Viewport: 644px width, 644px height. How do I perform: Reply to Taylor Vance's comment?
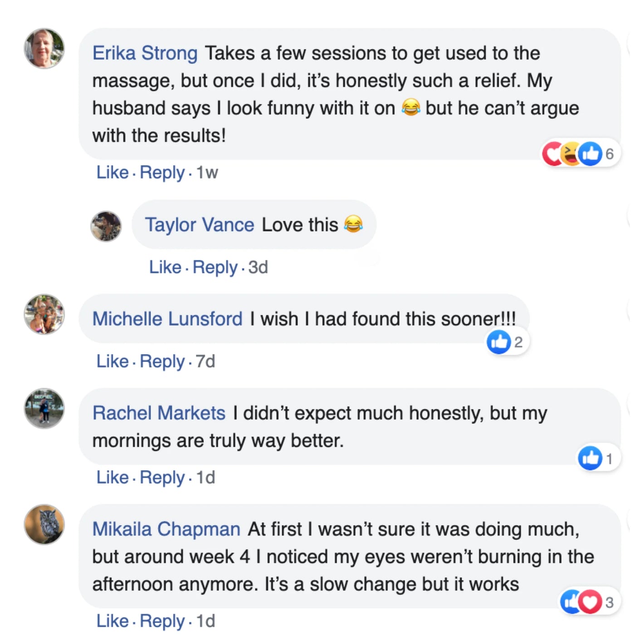tap(215, 267)
